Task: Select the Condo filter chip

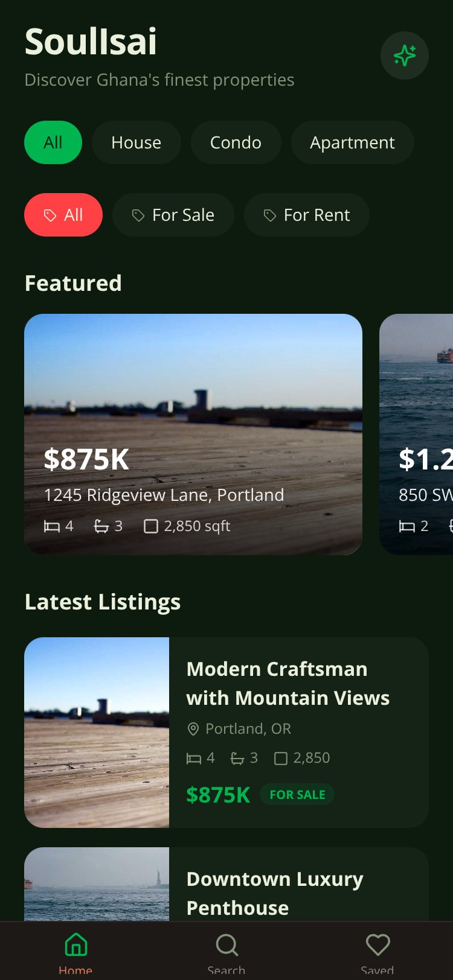Action: tap(236, 142)
